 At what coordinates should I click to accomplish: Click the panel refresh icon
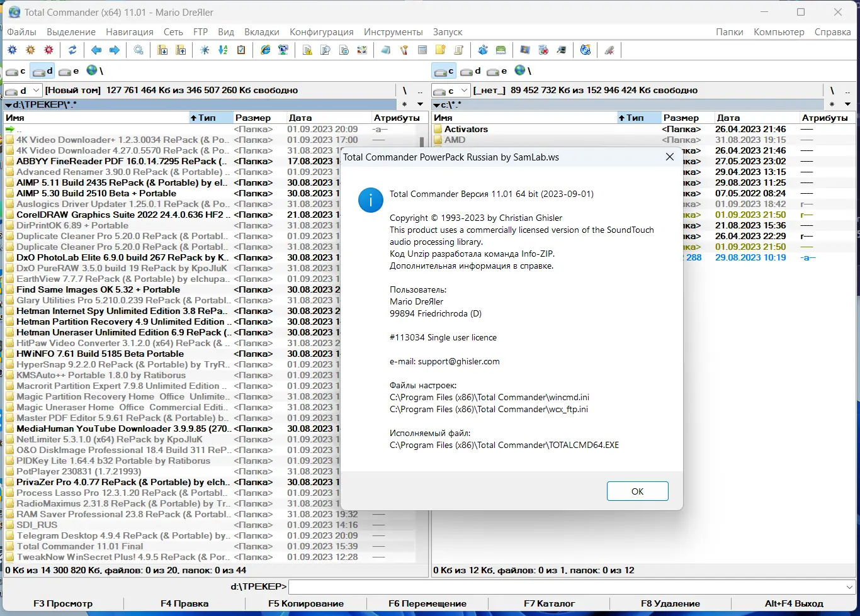click(72, 50)
